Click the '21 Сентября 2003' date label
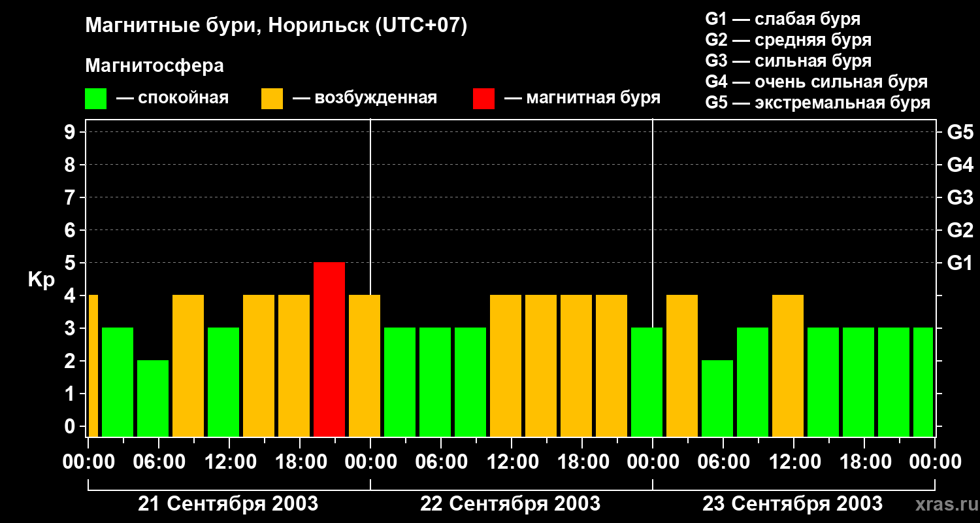Viewport: 980px width, 523px height. pyautogui.click(x=228, y=504)
